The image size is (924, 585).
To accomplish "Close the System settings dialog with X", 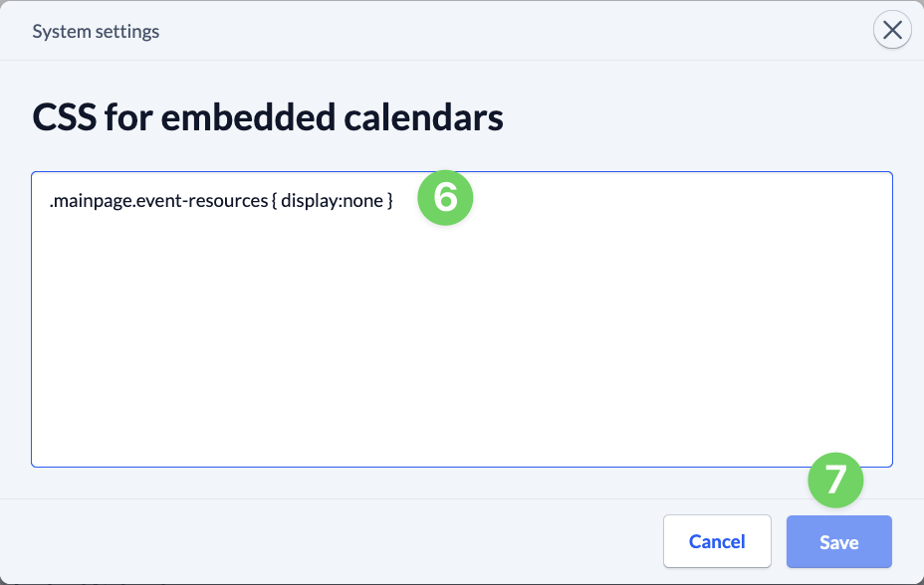I will coord(892,30).
